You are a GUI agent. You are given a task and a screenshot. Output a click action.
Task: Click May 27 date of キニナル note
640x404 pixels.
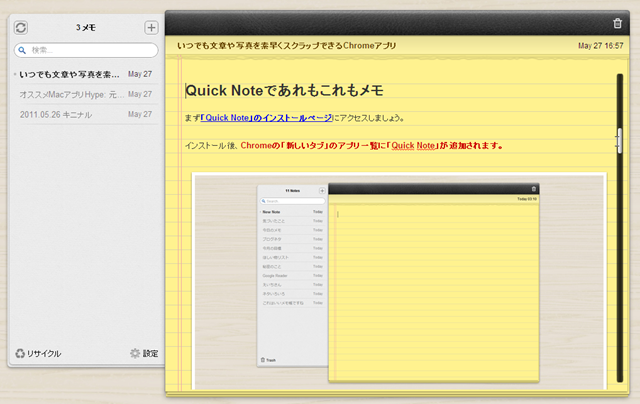click(x=140, y=114)
